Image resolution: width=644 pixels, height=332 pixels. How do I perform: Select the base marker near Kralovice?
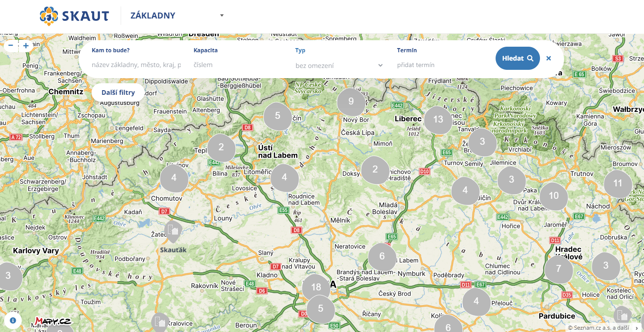[160, 322]
